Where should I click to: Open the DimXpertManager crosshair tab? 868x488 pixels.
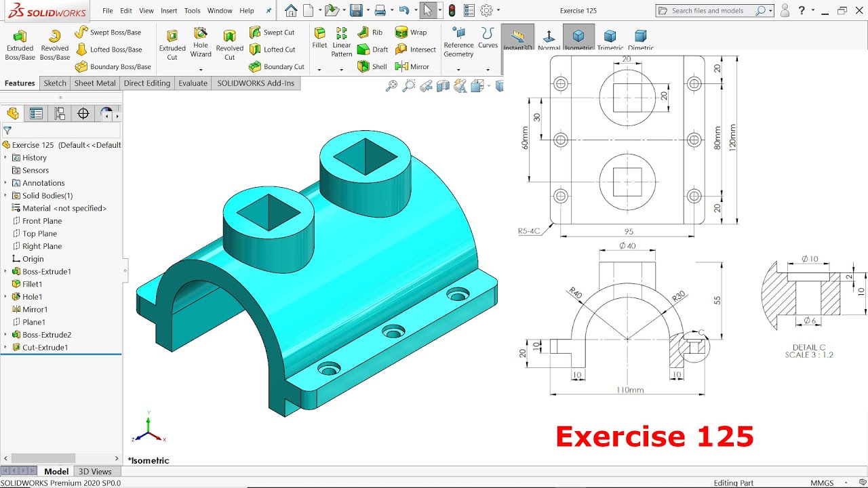point(83,113)
